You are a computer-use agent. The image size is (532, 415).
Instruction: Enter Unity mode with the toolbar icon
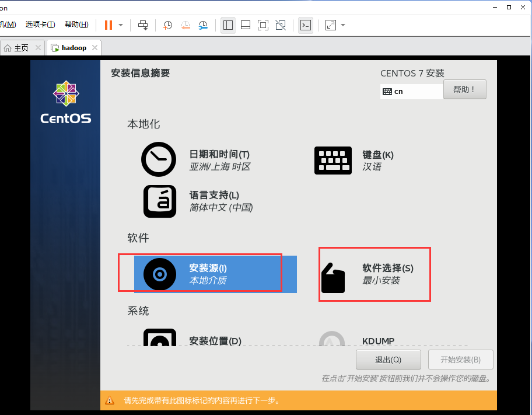281,25
